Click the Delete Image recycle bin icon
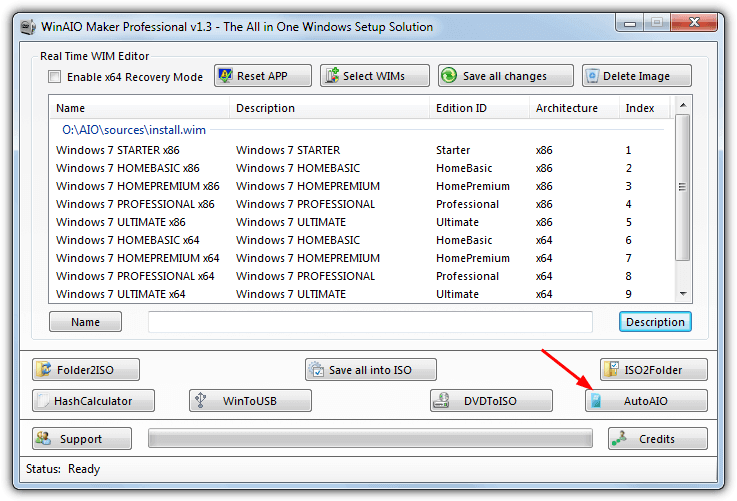This screenshot has width=737, height=501. pyautogui.click(x=592, y=76)
